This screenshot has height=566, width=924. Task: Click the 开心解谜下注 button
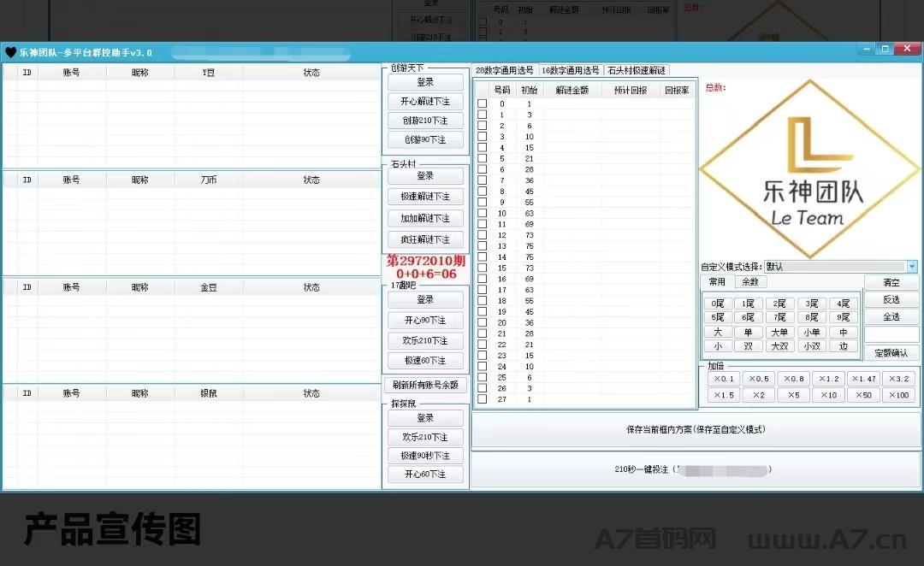click(425, 101)
